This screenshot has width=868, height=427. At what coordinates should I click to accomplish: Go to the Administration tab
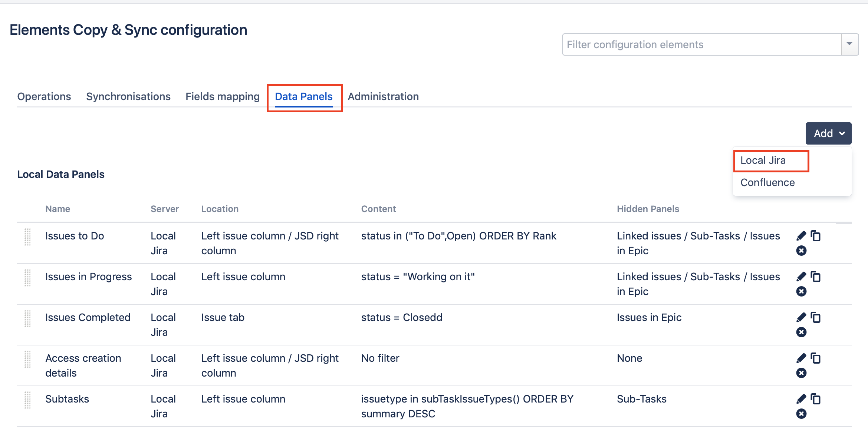pos(383,97)
